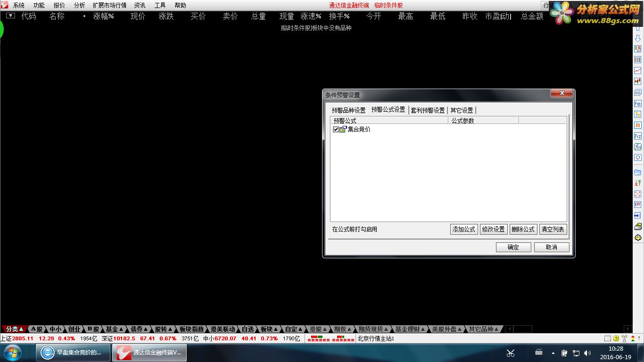The height and width of the screenshot is (362, 644).
Task: Expand the 港股▲ bottom tab menu
Action: tap(318, 329)
